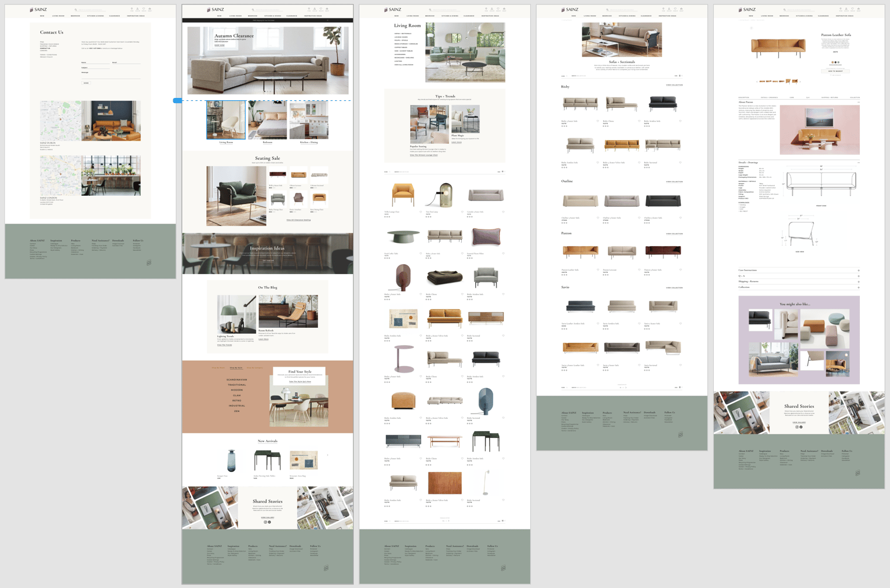The width and height of the screenshot is (890, 588).
Task: Close the black free shipping banner
Action: pos(327,20)
